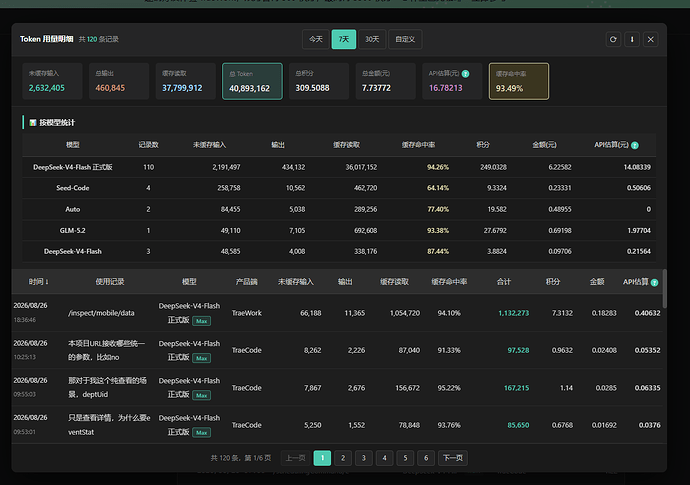Click the record starting with 本项目URL接收哪些统一

click(106, 350)
